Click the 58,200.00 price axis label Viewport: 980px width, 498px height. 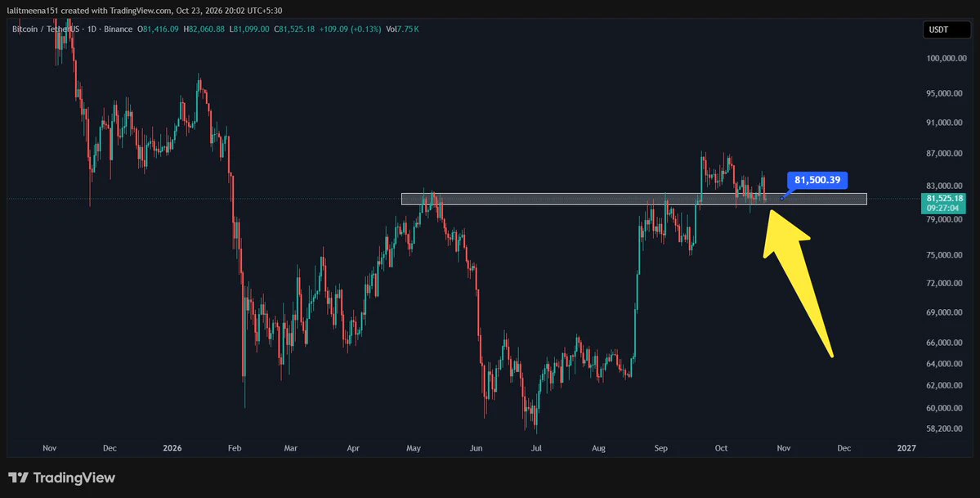[944, 428]
